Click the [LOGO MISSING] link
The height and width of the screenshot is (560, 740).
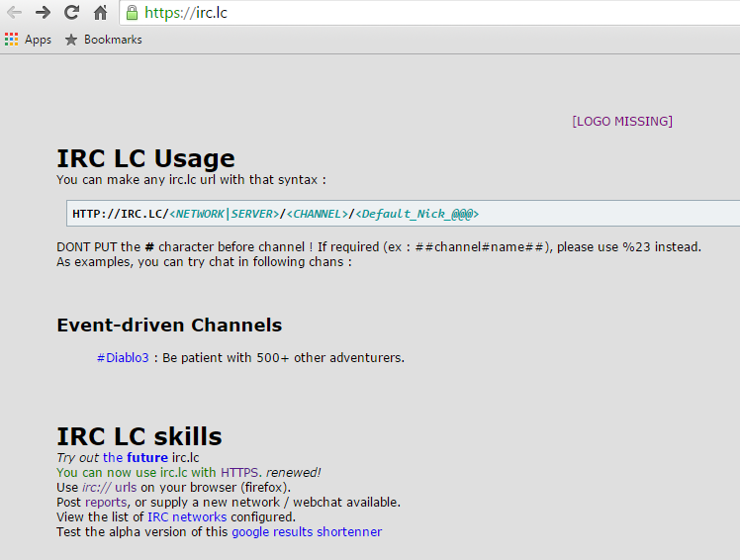pos(622,122)
